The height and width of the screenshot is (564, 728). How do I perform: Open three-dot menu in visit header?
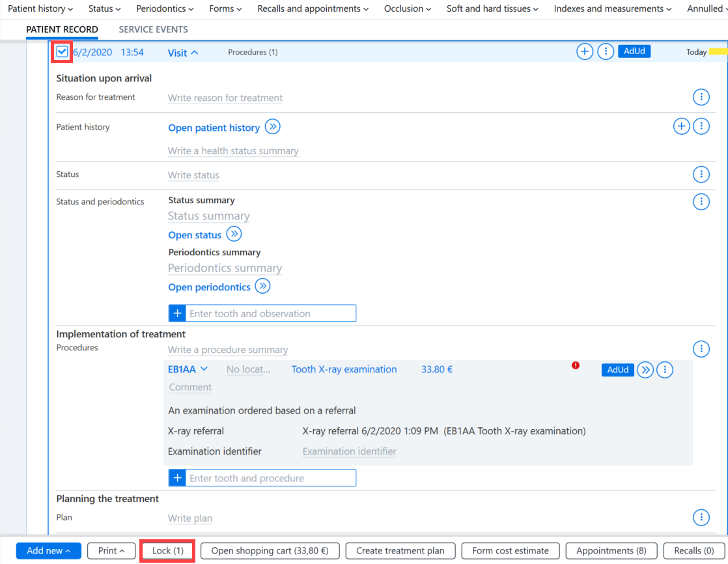(x=606, y=51)
